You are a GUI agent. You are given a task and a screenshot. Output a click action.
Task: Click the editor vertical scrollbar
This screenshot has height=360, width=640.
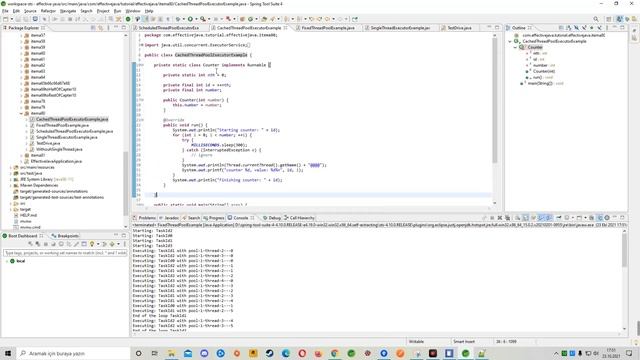(495, 100)
